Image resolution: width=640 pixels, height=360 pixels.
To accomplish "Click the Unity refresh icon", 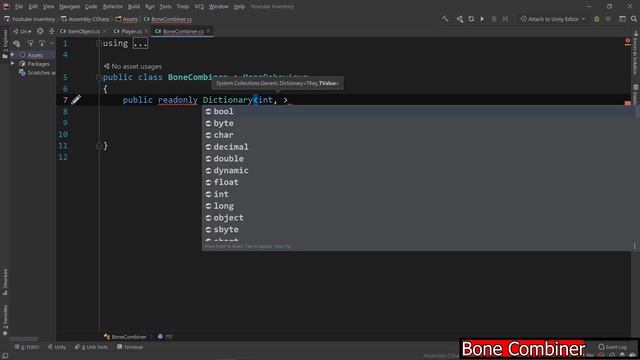I will click(471, 19).
